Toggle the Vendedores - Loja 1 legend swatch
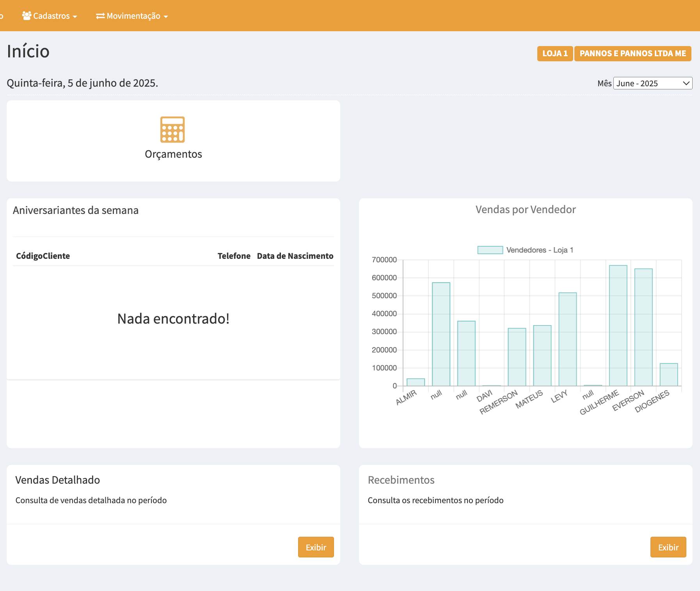The image size is (700, 591). [x=490, y=250]
